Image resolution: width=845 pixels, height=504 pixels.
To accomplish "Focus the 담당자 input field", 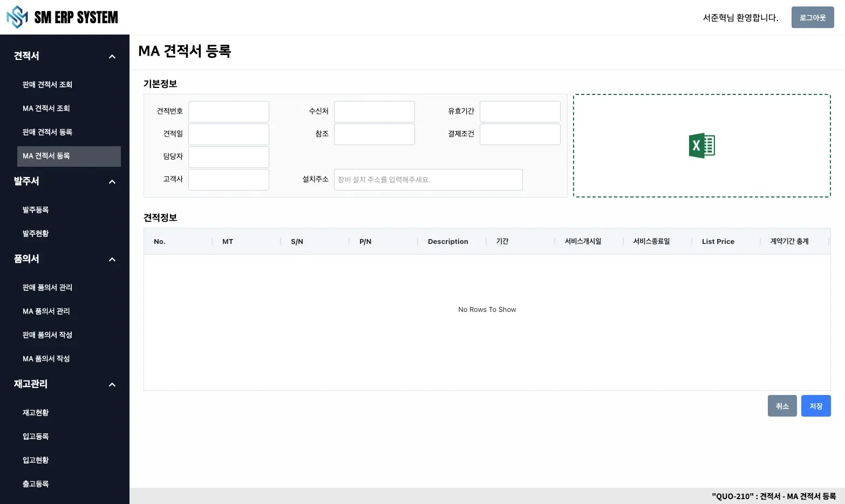I will [x=229, y=157].
